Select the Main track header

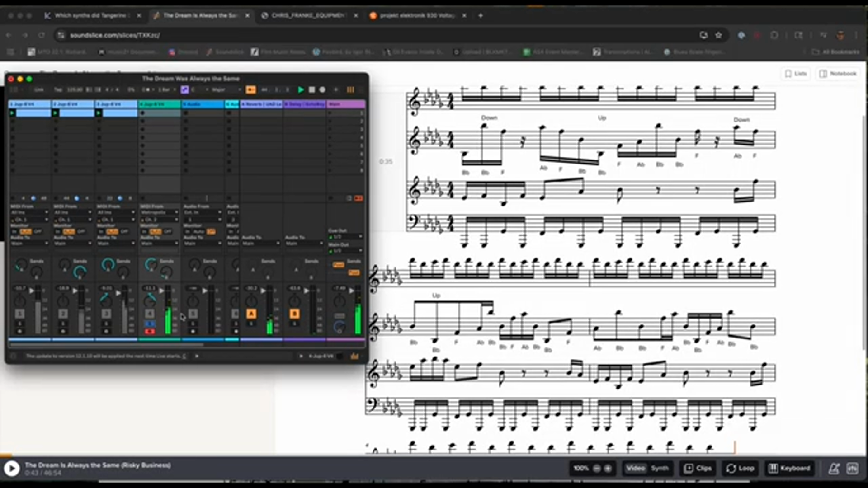coord(346,104)
